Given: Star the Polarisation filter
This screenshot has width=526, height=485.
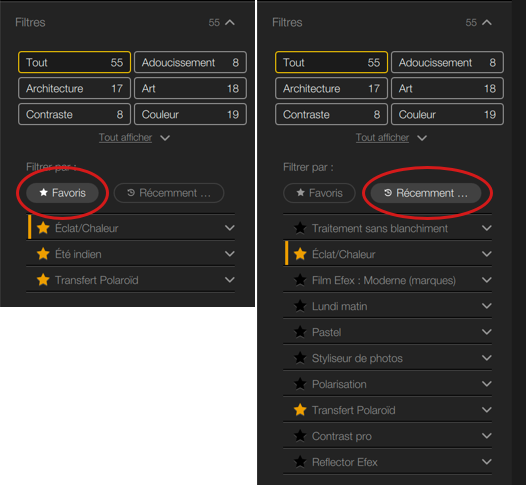Looking at the screenshot, I should point(300,384).
